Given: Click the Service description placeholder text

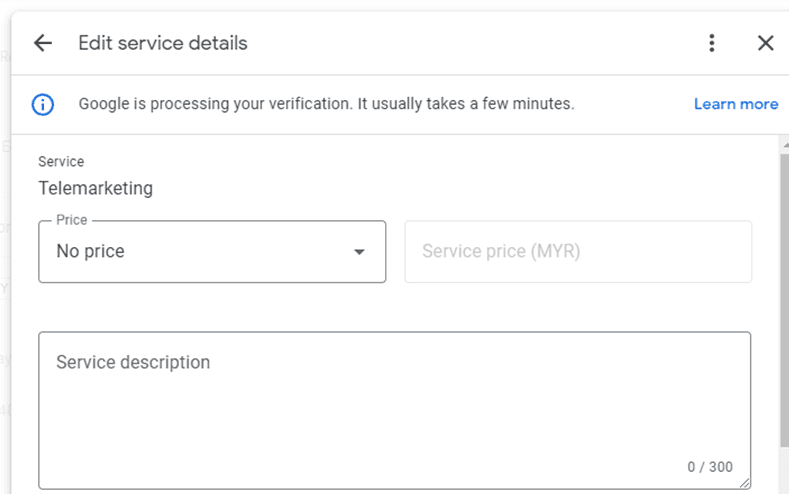Looking at the screenshot, I should (133, 362).
